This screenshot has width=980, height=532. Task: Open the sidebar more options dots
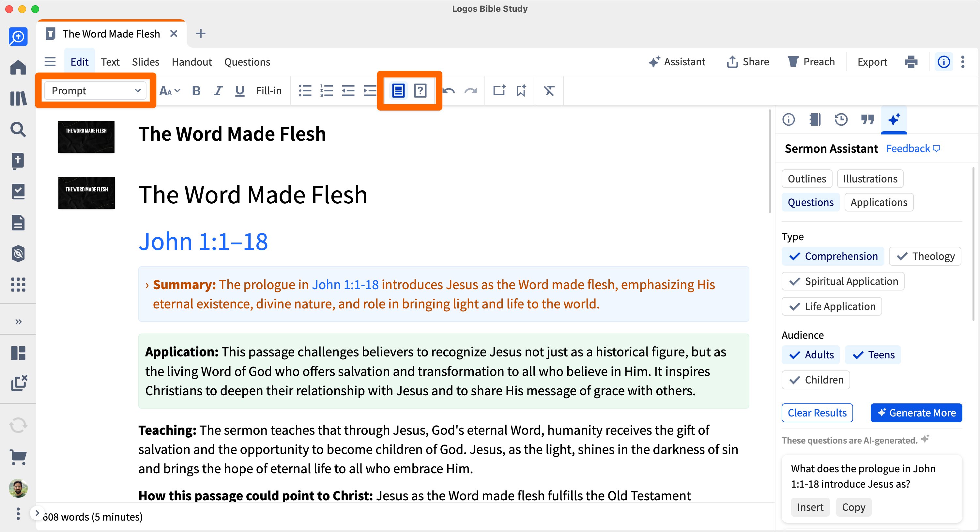pos(18,513)
